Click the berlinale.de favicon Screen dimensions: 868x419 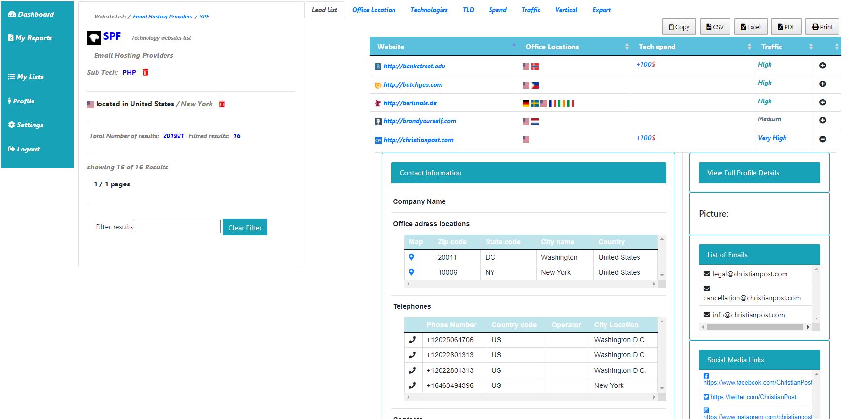click(378, 103)
